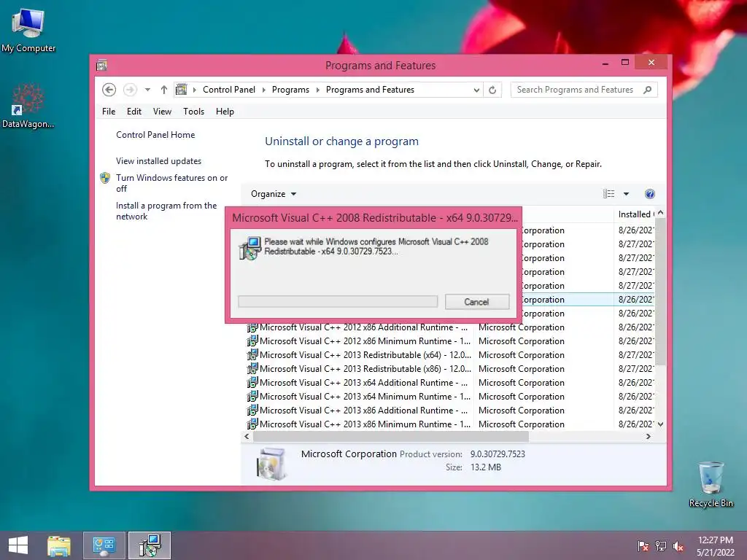This screenshot has height=560, width=747.
Task: Open My Computer desktop icon
Action: click(28, 31)
